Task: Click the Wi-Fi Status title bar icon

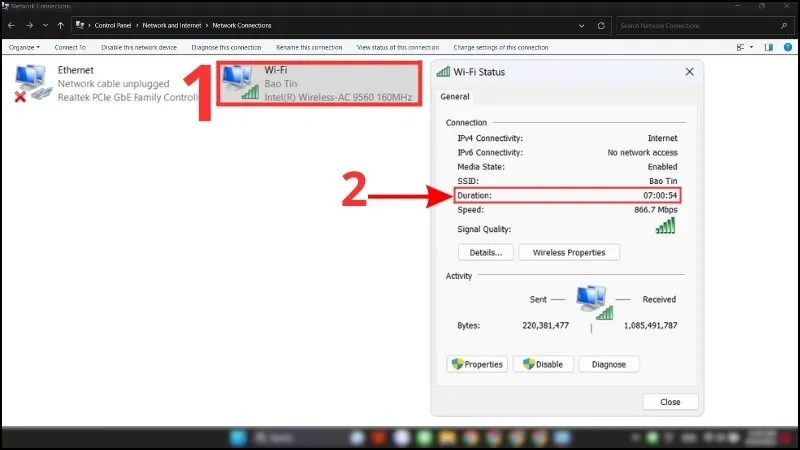Action: [x=443, y=72]
